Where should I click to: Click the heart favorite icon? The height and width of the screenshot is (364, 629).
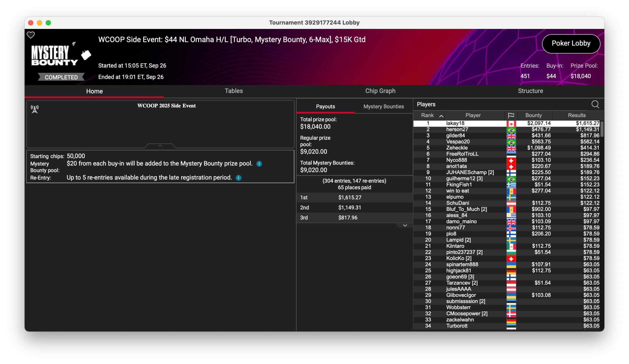(31, 35)
